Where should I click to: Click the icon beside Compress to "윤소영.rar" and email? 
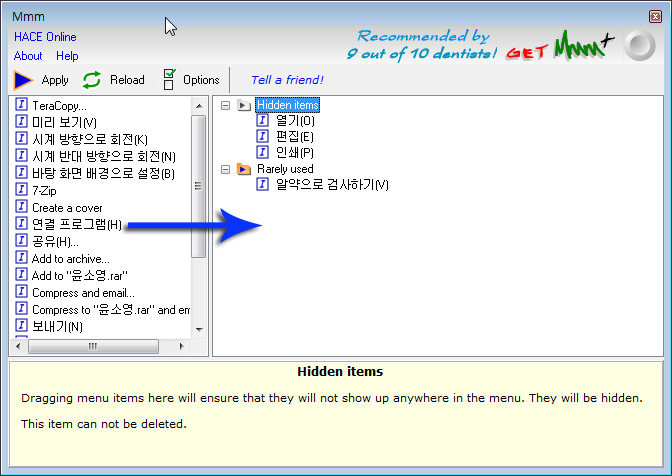point(21,308)
